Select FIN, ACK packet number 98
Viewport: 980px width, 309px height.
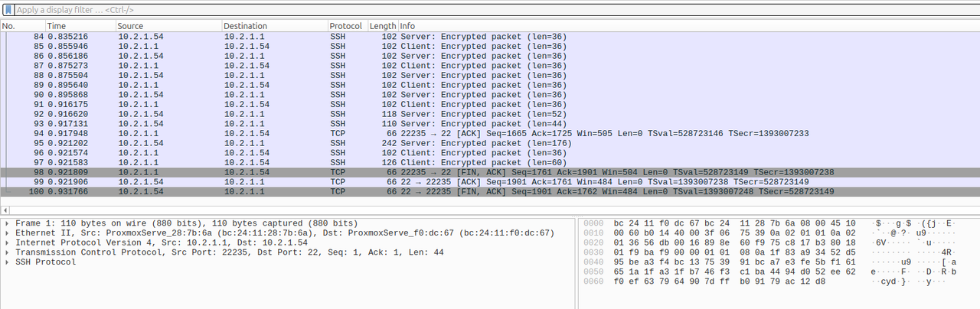point(490,172)
